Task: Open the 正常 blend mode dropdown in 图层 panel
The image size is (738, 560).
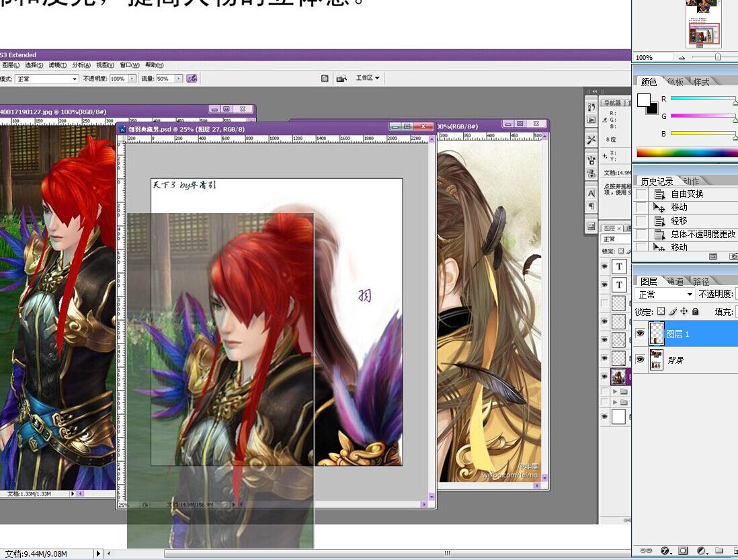Action: (x=665, y=294)
